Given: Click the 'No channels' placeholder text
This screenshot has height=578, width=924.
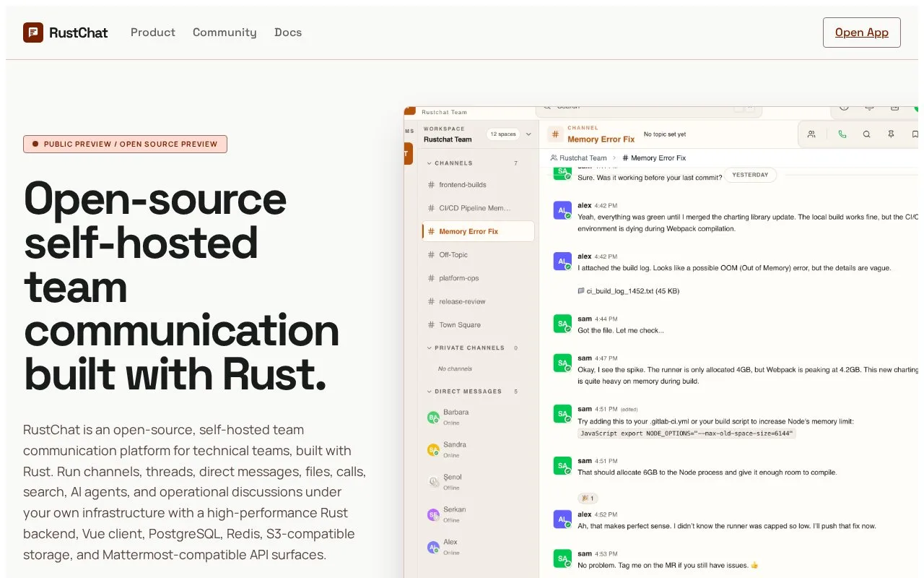Looking at the screenshot, I should tap(455, 368).
